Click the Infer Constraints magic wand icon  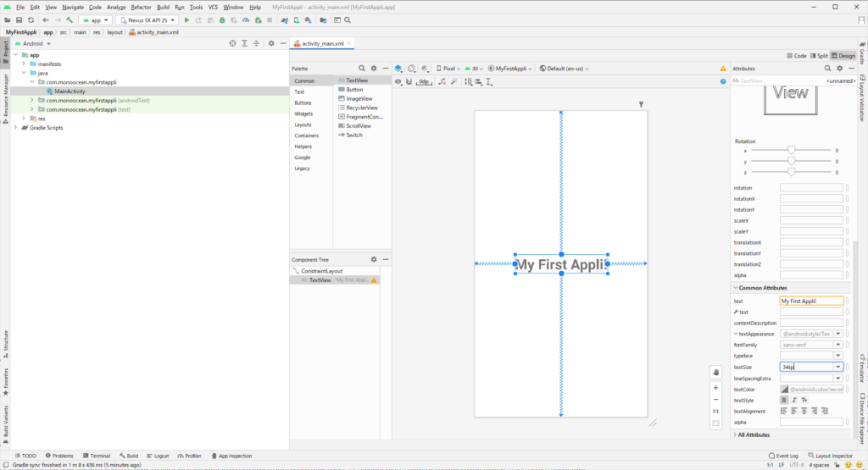click(454, 82)
